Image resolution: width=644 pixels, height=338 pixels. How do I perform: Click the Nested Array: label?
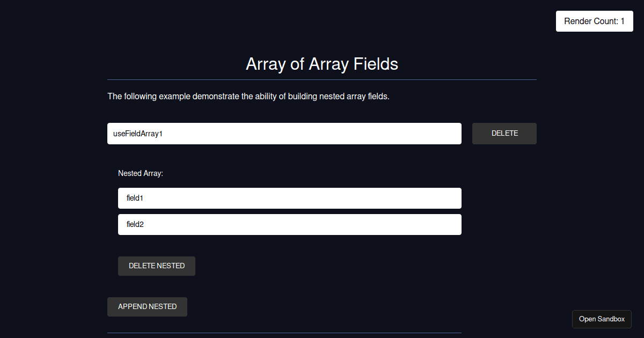(x=141, y=173)
